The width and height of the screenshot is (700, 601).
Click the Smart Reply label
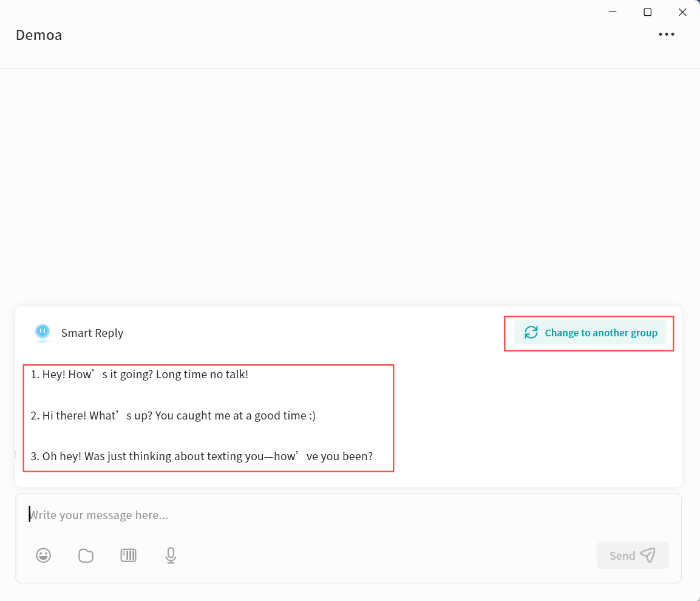pyautogui.click(x=92, y=333)
